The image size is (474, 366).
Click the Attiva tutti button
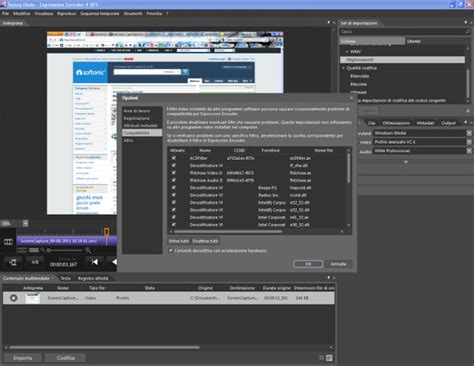point(179,241)
